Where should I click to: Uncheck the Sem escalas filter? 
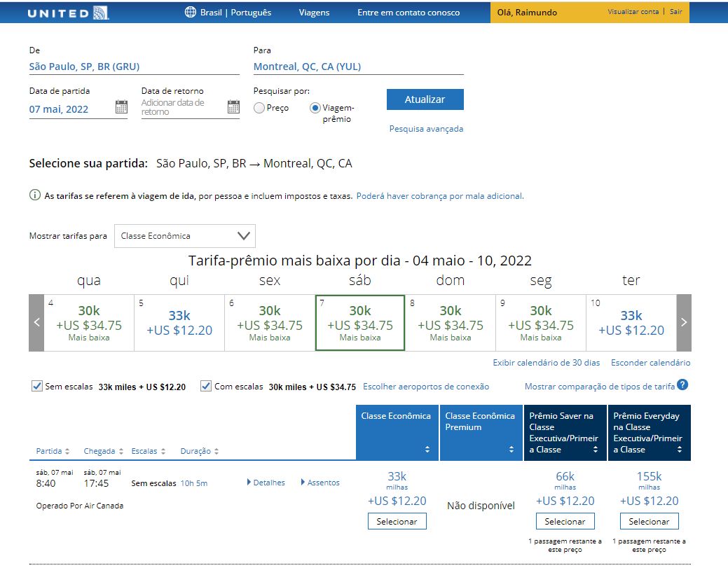point(36,386)
